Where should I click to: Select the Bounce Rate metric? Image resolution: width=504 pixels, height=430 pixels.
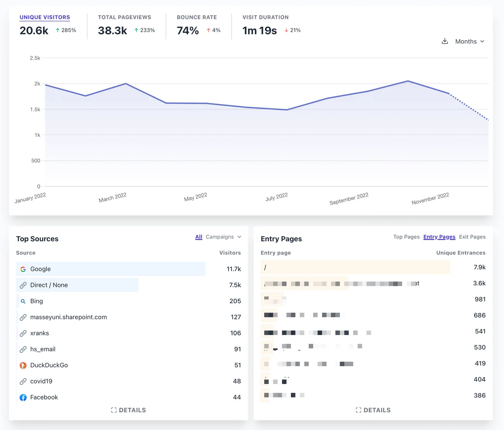tap(197, 17)
